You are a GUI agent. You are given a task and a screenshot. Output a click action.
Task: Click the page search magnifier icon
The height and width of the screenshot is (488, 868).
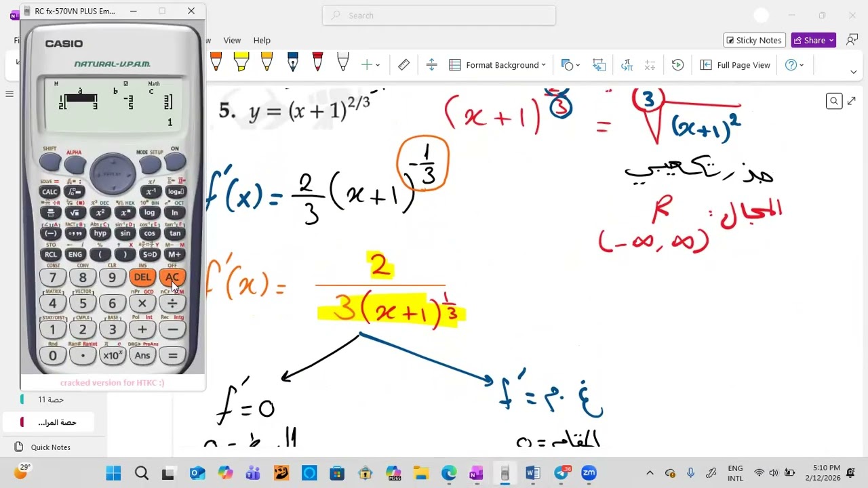coord(834,101)
